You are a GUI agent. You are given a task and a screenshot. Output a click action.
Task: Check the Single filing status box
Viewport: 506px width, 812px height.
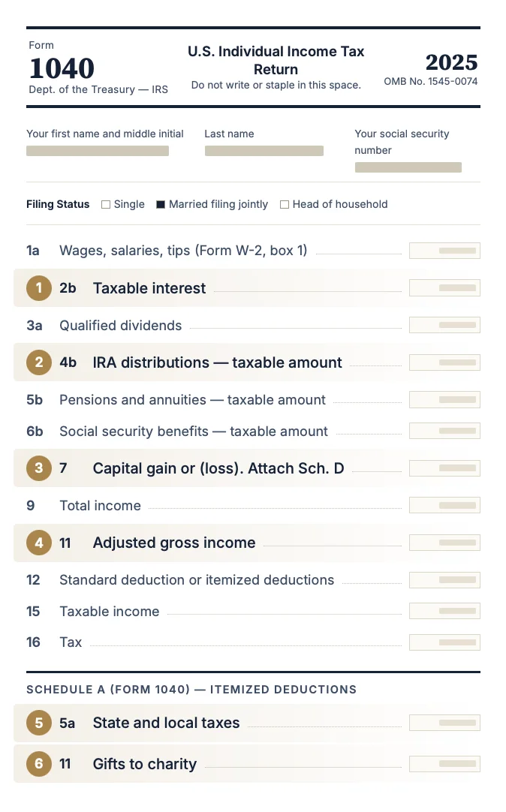coord(106,205)
